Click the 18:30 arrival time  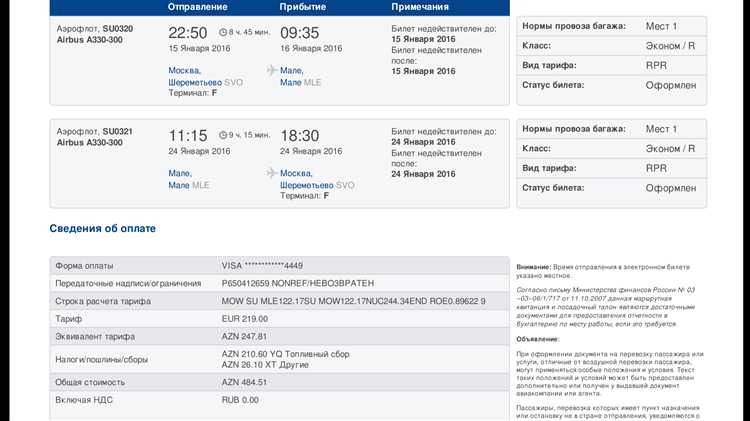click(x=300, y=135)
